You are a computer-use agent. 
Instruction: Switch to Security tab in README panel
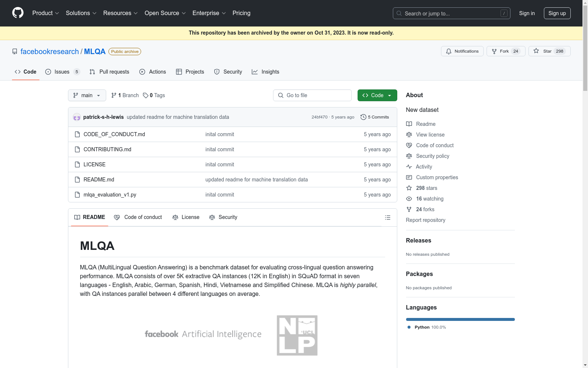tap(223, 217)
